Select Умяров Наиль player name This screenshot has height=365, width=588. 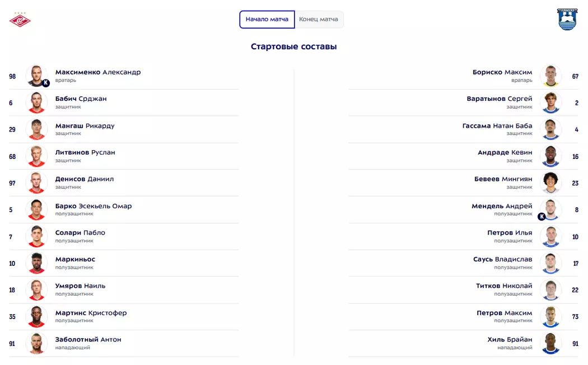80,286
